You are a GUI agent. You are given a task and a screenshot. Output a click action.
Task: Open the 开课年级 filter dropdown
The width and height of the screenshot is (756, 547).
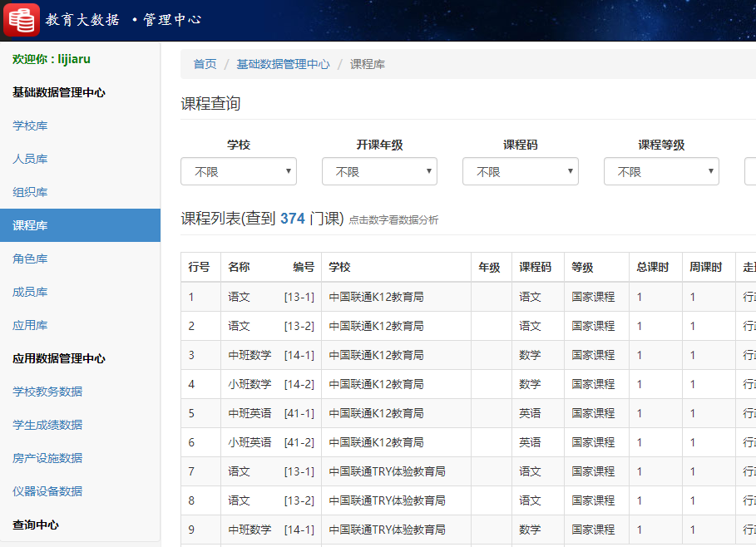[379, 171]
